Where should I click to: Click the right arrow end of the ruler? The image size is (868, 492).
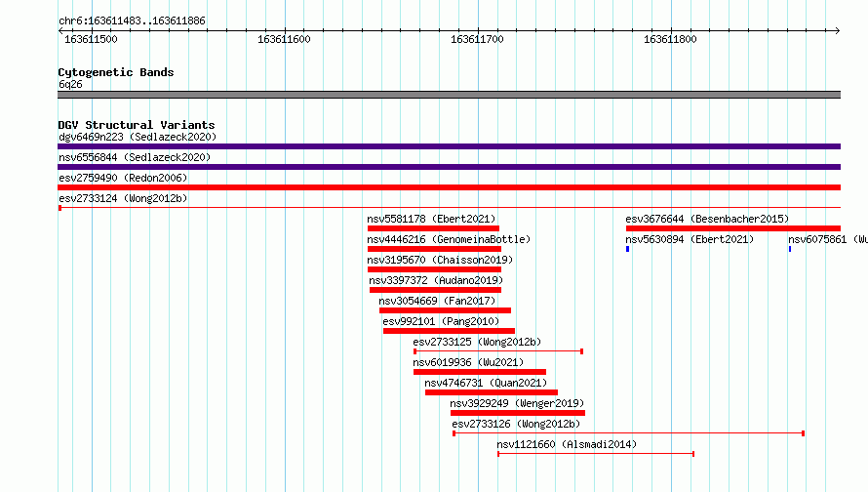coord(838,31)
